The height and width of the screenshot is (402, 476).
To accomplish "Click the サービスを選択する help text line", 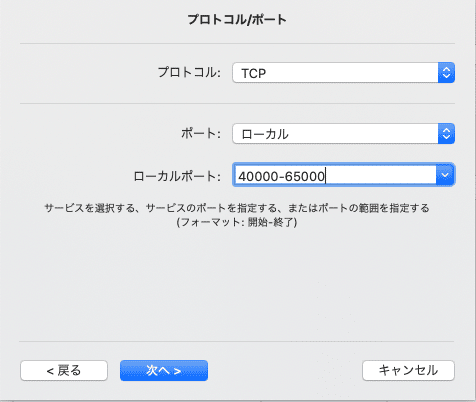I will 237,208.
